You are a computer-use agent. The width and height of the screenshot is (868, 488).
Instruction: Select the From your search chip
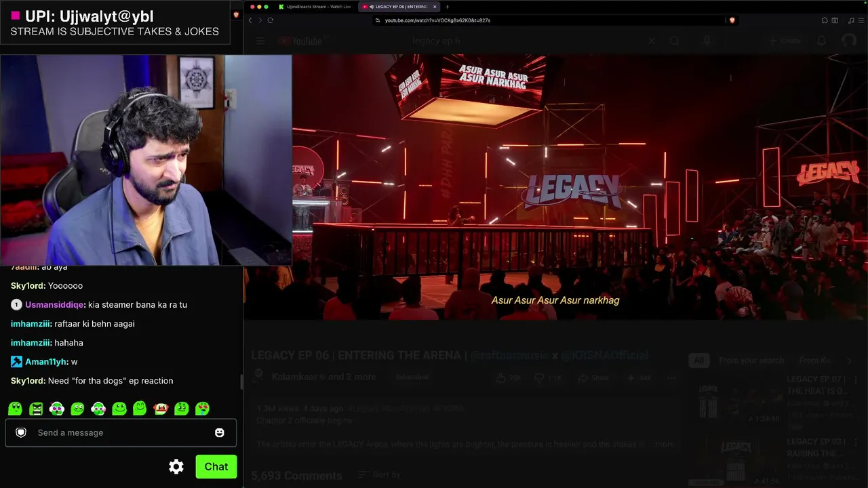click(x=751, y=361)
